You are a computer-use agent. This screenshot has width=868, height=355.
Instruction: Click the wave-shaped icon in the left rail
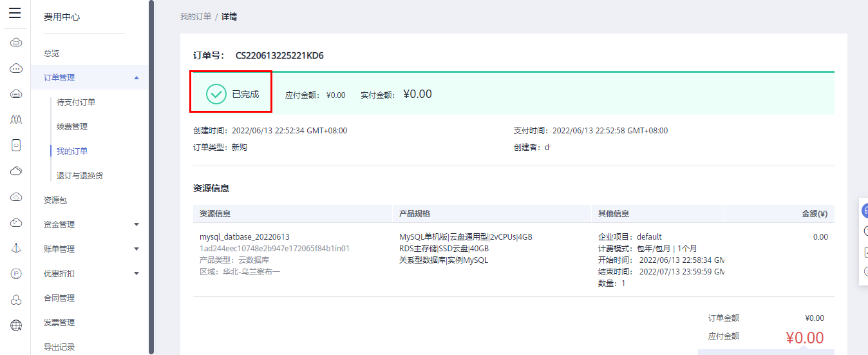coord(16,120)
